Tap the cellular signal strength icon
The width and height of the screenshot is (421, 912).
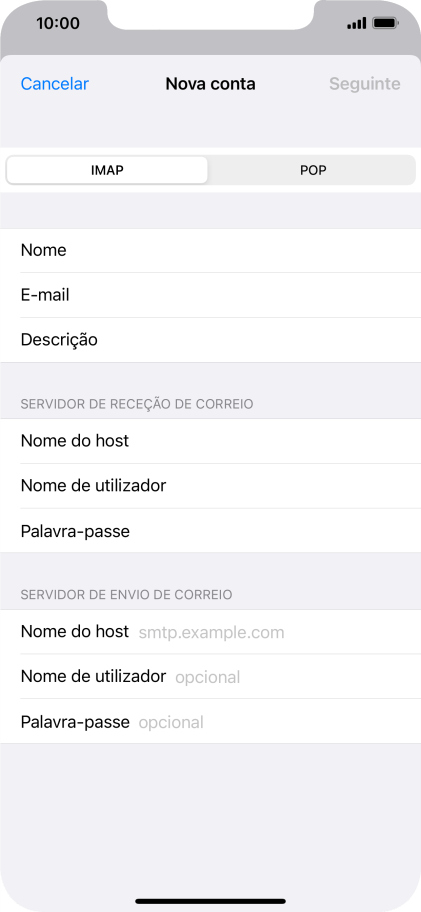click(356, 24)
